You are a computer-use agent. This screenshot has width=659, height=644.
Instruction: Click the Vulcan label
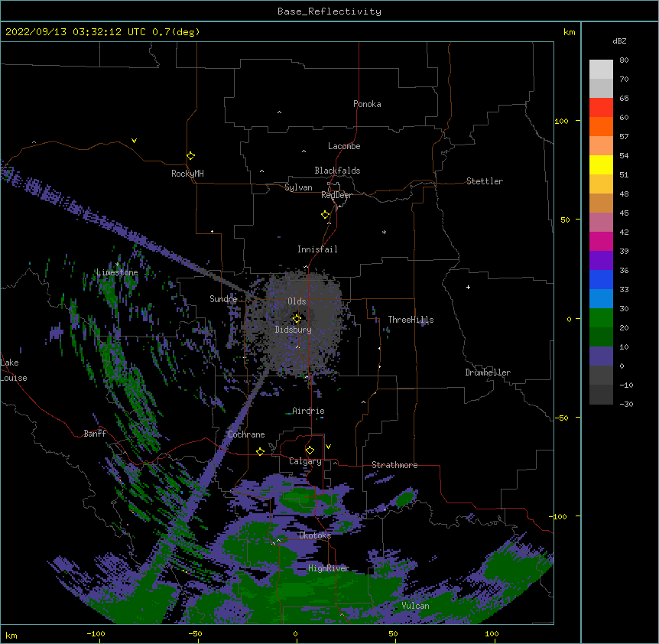[x=415, y=606]
